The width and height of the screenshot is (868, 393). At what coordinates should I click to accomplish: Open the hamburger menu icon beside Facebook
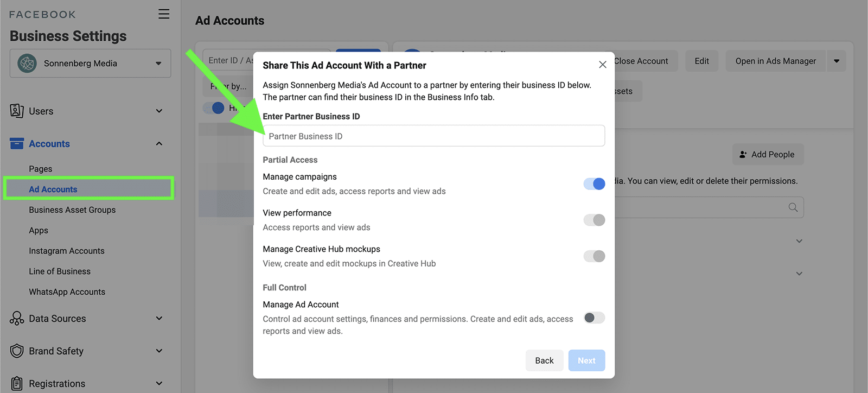pyautogui.click(x=164, y=14)
